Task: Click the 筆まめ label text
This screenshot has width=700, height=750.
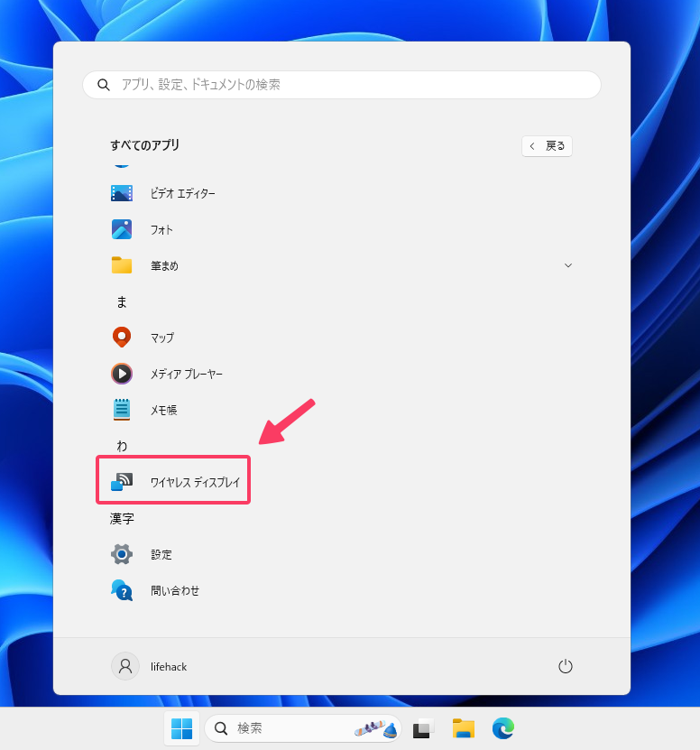Action: tap(164, 266)
